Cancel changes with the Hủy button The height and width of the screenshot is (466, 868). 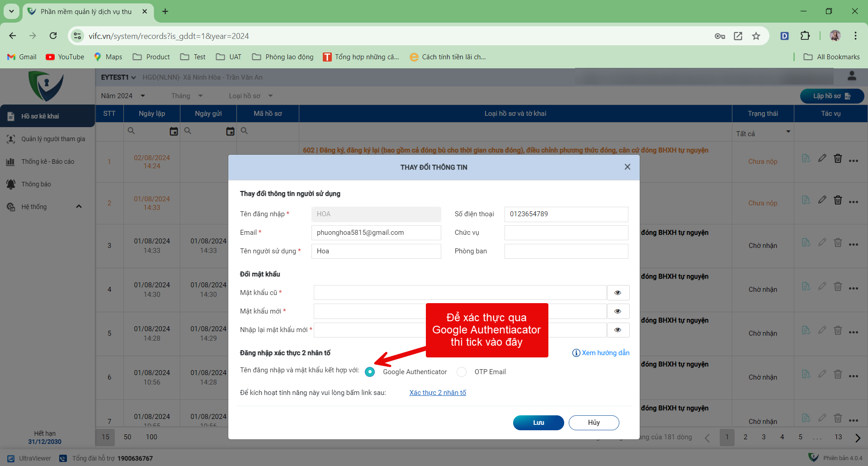594,423
